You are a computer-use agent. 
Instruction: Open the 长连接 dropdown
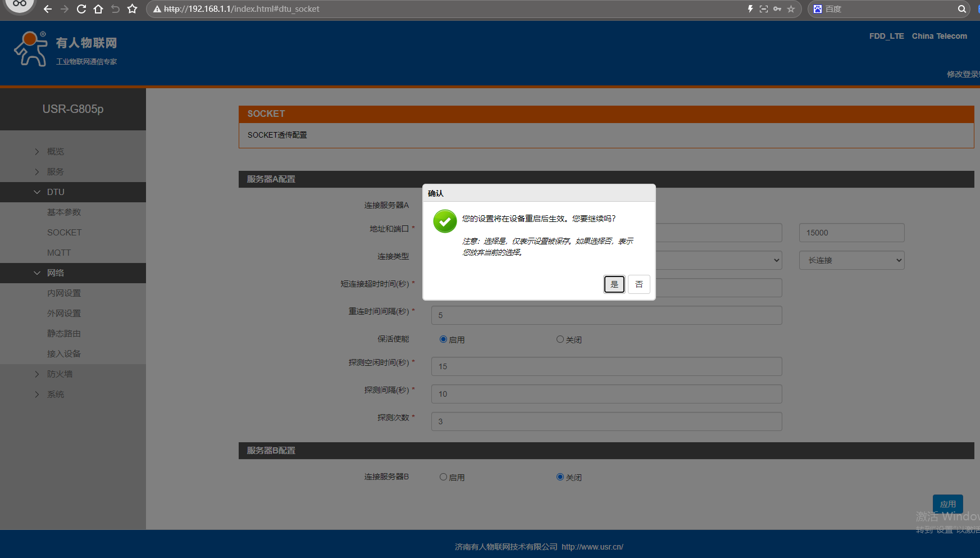click(851, 260)
